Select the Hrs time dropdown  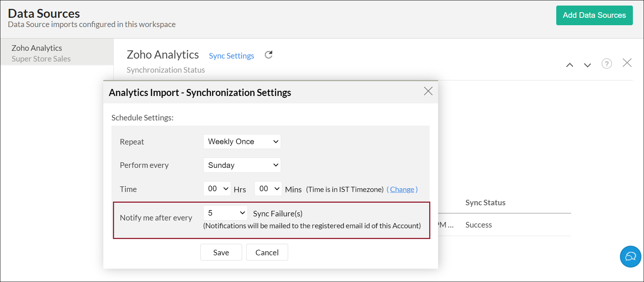pos(217,189)
